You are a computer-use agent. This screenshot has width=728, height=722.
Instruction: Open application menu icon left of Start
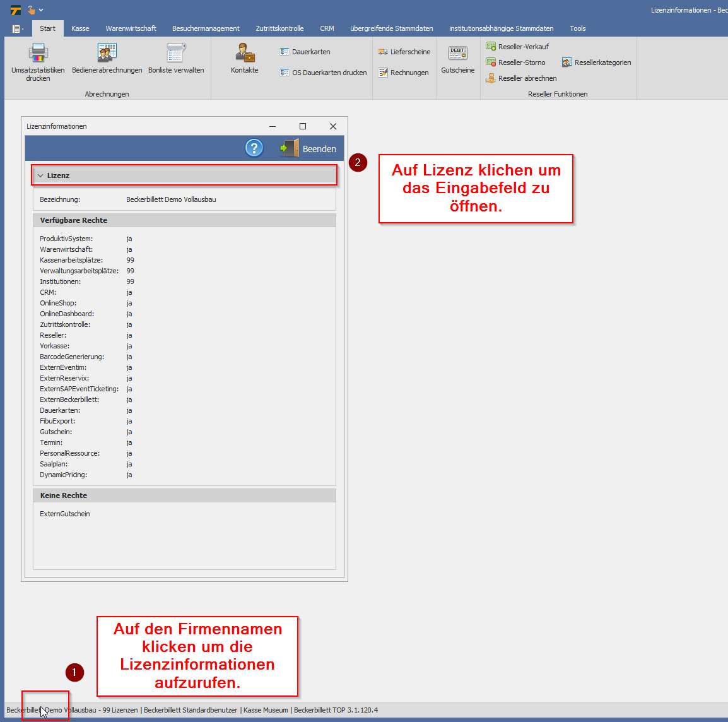17,29
